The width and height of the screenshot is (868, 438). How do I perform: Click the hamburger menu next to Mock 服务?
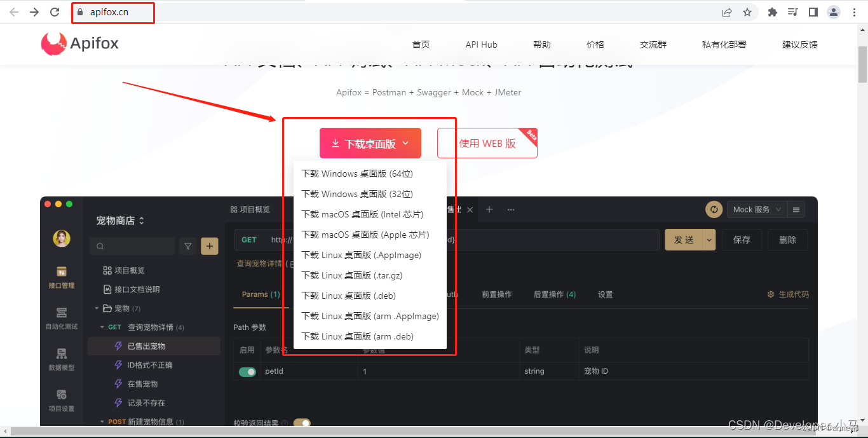[796, 209]
